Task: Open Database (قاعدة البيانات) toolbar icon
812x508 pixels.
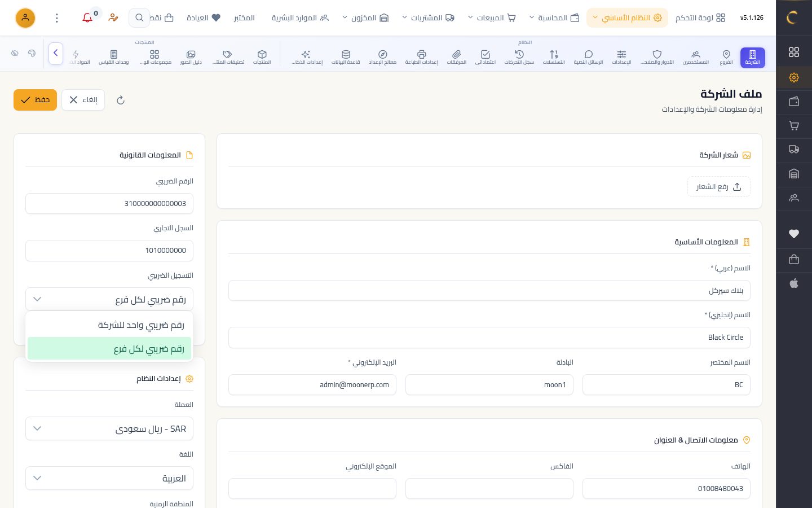Action: [346, 57]
